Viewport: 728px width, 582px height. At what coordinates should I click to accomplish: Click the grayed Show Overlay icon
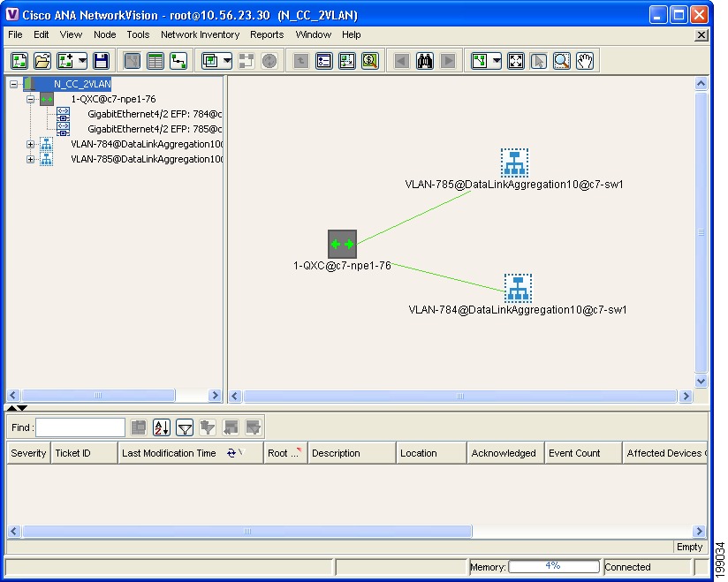coord(246,61)
